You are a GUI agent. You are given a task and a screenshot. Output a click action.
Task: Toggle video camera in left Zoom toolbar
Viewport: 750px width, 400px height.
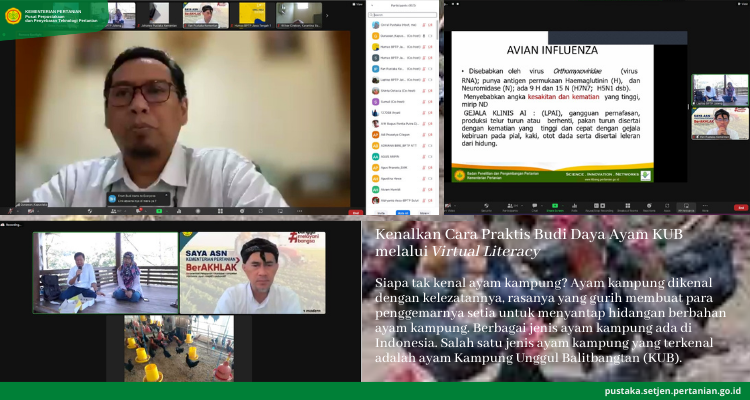pyautogui.click(x=31, y=211)
